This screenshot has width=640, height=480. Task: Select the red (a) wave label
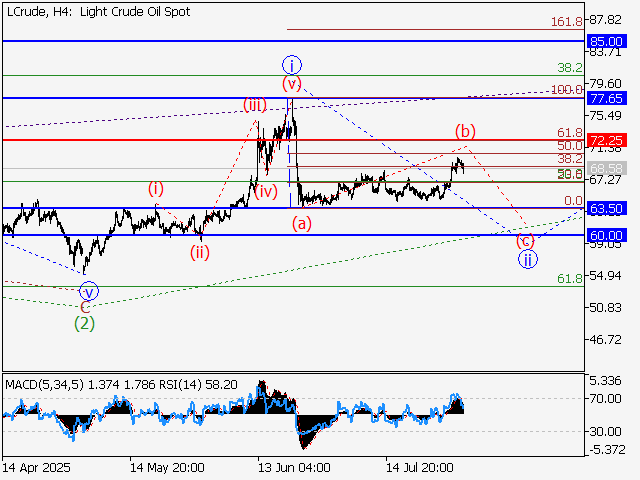pyautogui.click(x=302, y=224)
